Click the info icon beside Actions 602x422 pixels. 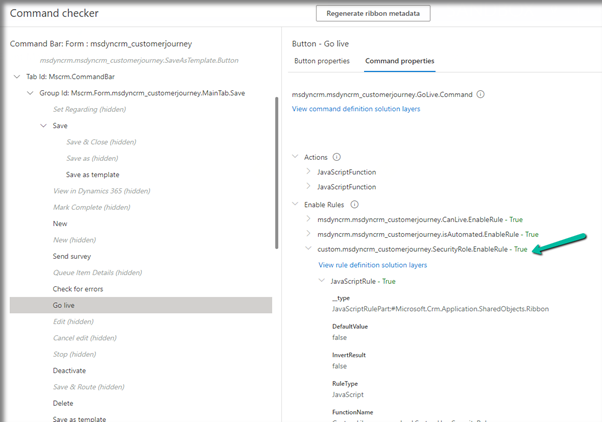click(x=337, y=157)
